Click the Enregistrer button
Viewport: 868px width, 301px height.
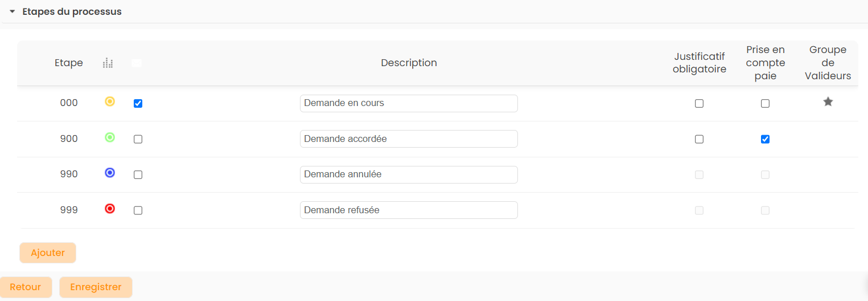(x=96, y=287)
